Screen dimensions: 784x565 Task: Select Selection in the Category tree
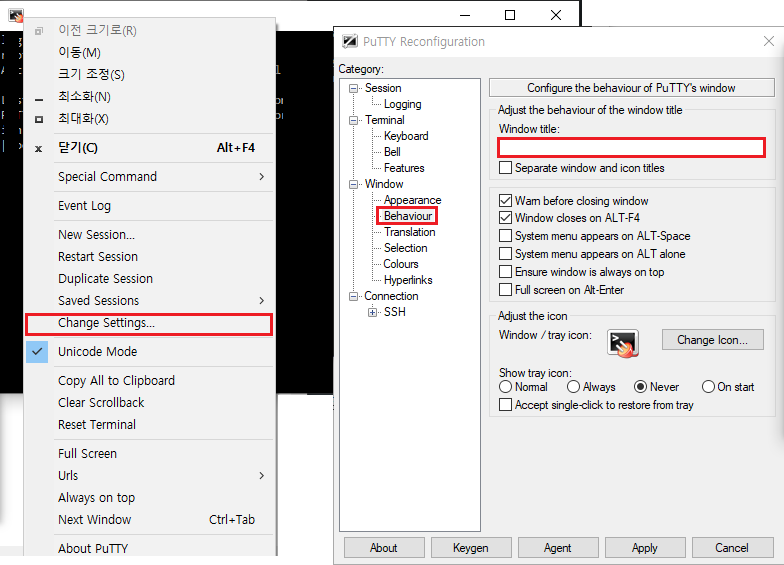point(406,248)
